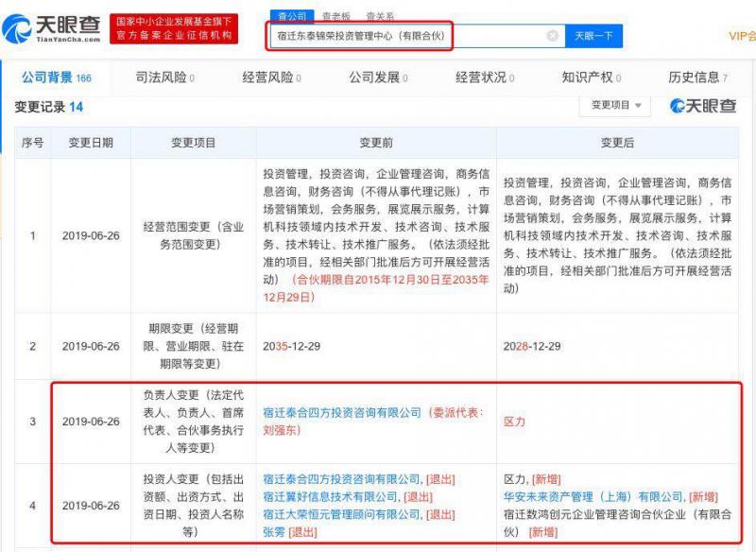Screen dimensions: 756x552
Task: Open the 知识产权 tab
Action: (592, 78)
